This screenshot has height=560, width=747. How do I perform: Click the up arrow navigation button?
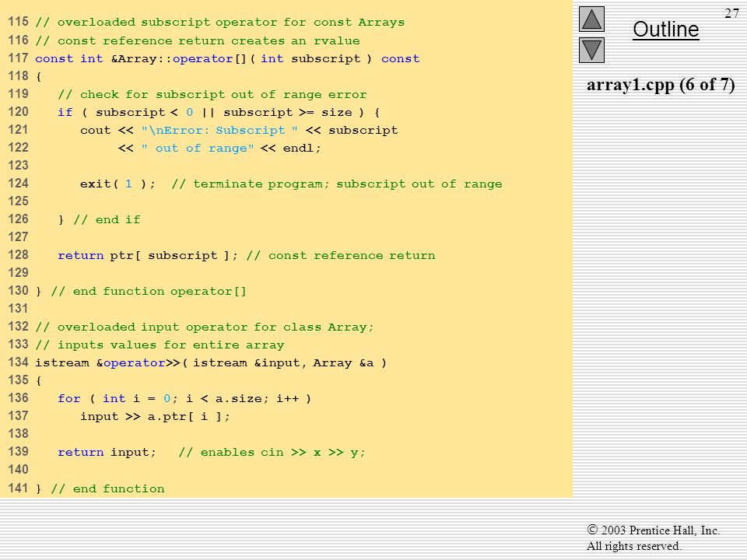click(591, 19)
